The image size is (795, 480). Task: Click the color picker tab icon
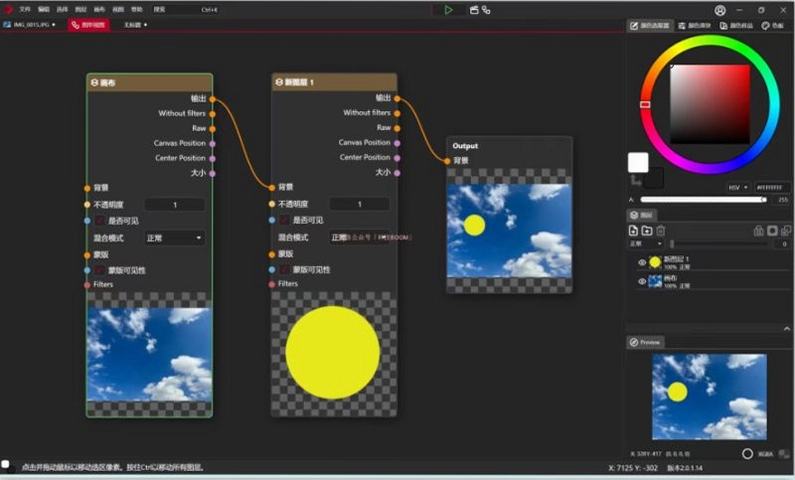tap(634, 25)
